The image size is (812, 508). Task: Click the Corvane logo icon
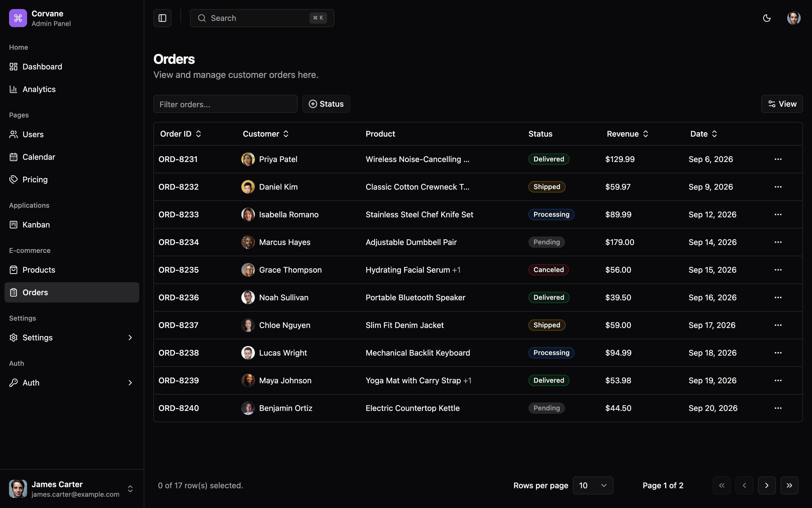click(18, 18)
